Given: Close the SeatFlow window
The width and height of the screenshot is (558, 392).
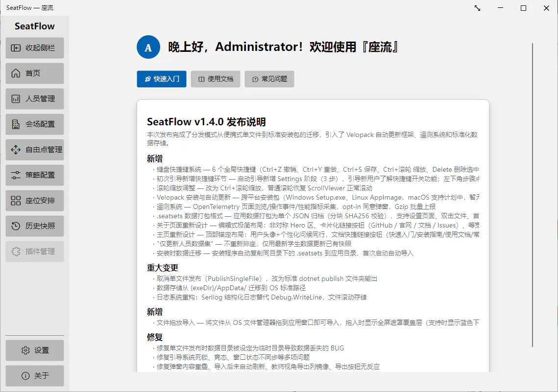Looking at the screenshot, I should tap(546, 8).
